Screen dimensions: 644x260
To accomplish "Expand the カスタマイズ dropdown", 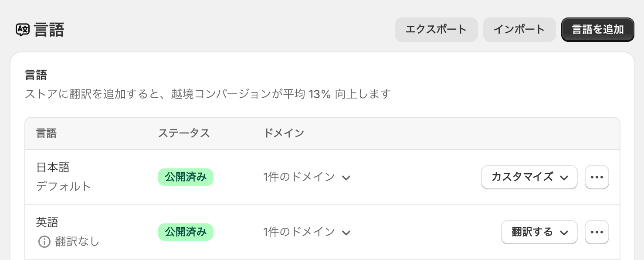I will tap(529, 177).
